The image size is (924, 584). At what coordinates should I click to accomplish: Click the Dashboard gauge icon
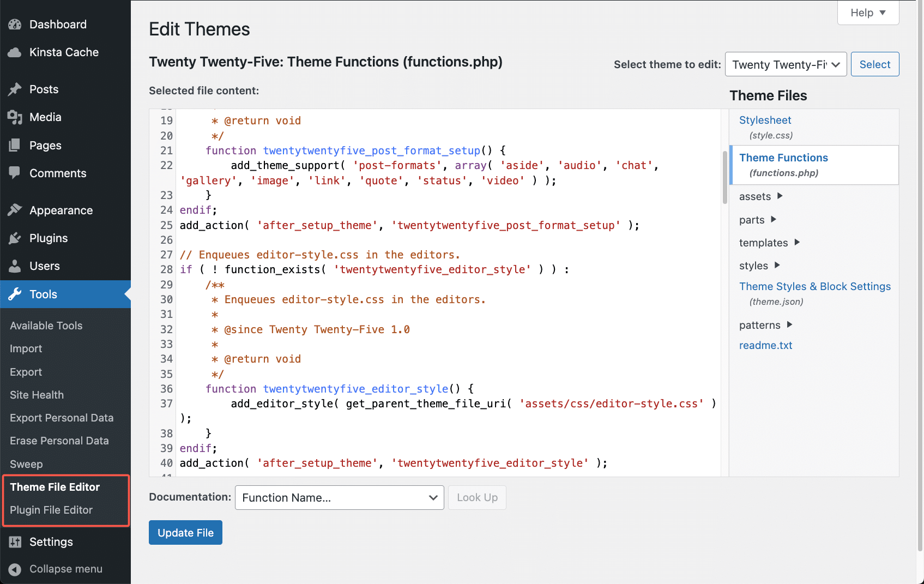pyautogui.click(x=15, y=25)
